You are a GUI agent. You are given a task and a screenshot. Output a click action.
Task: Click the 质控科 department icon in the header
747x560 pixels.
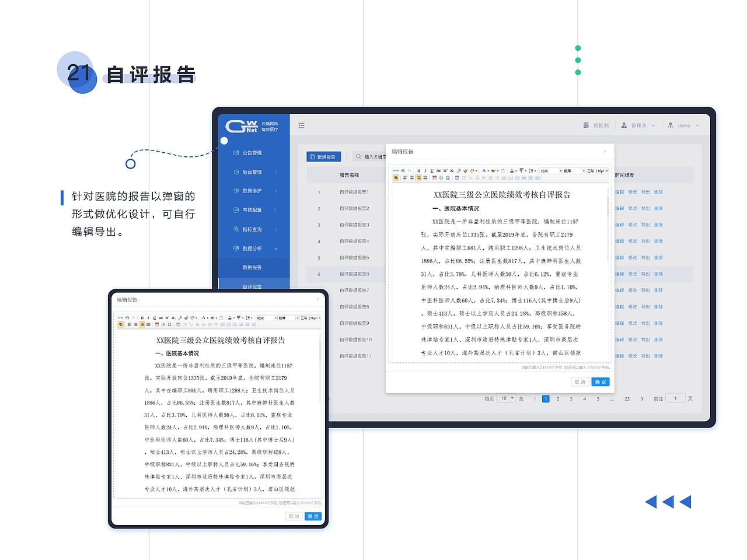coord(586,125)
